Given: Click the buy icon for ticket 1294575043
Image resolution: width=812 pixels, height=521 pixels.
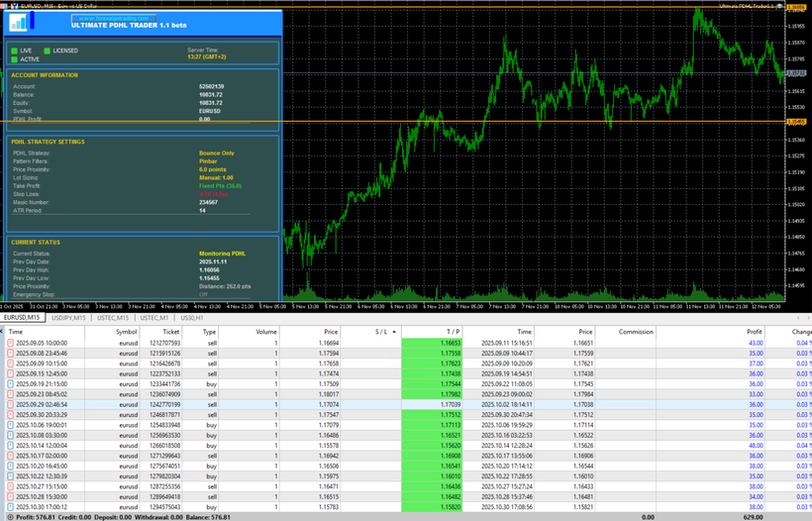Looking at the screenshot, I should pyautogui.click(x=10, y=507).
